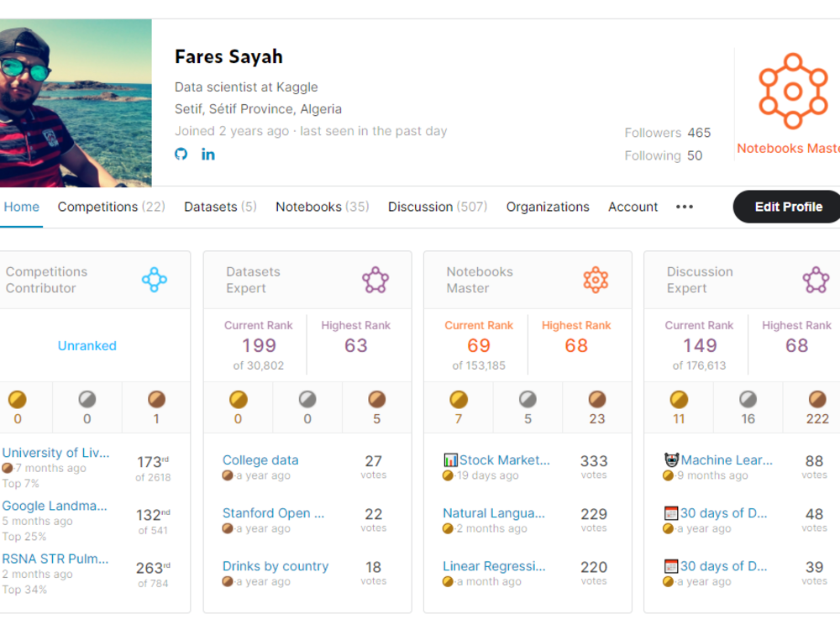Screen dimensions: 840x630
Task: Open the LinkedIn profile icon
Action: pyautogui.click(x=207, y=155)
